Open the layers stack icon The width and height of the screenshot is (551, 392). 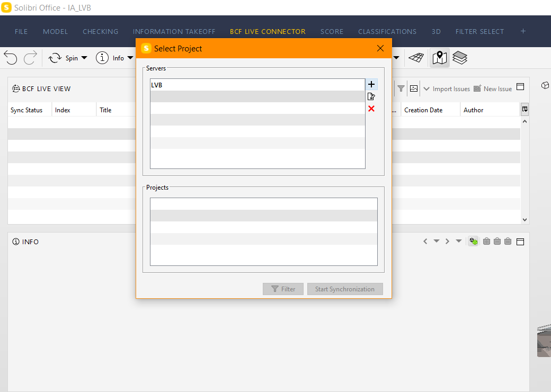(460, 58)
